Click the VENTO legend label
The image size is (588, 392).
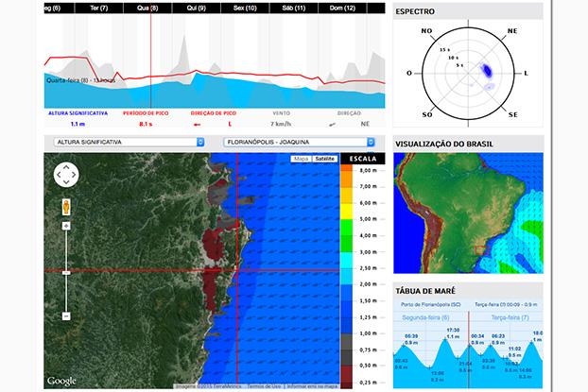coord(282,113)
